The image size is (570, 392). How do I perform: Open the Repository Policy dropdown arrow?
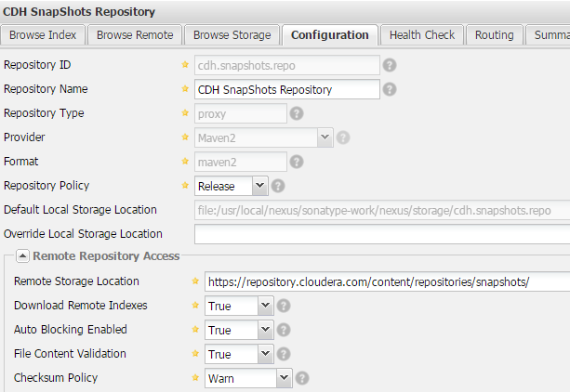(x=259, y=186)
